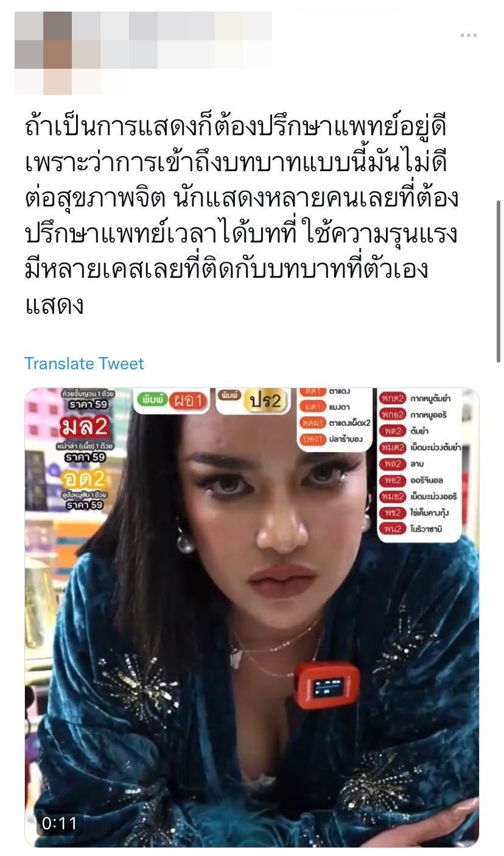Click the red ผอ1 label in video

point(188,401)
